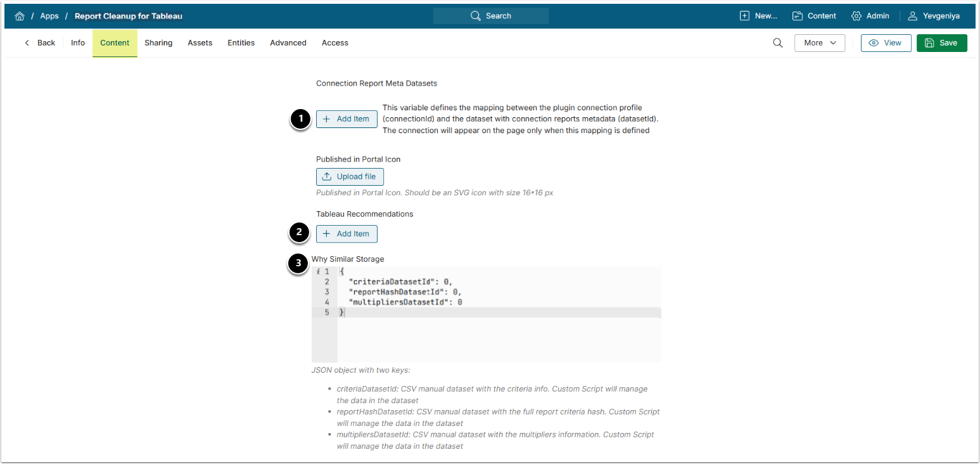Add Item under Tableau Recommendations
The height and width of the screenshot is (464, 980).
click(347, 234)
